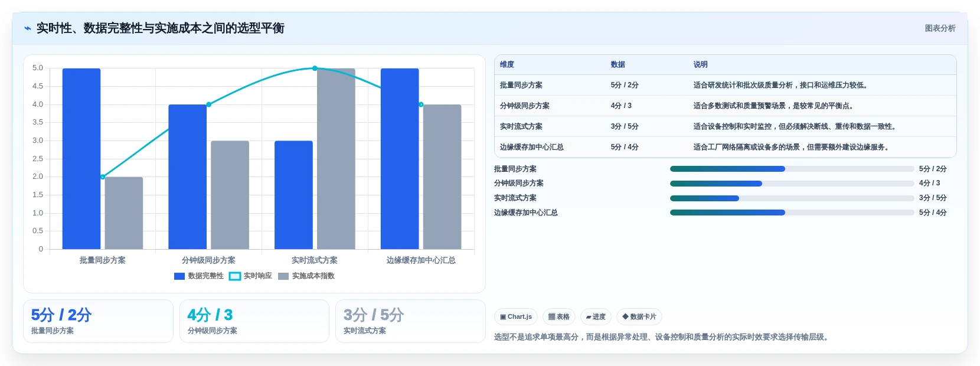This screenshot has height=366, width=980.
Task: Select the 实时流式方案 progress bar
Action: pyautogui.click(x=792, y=198)
